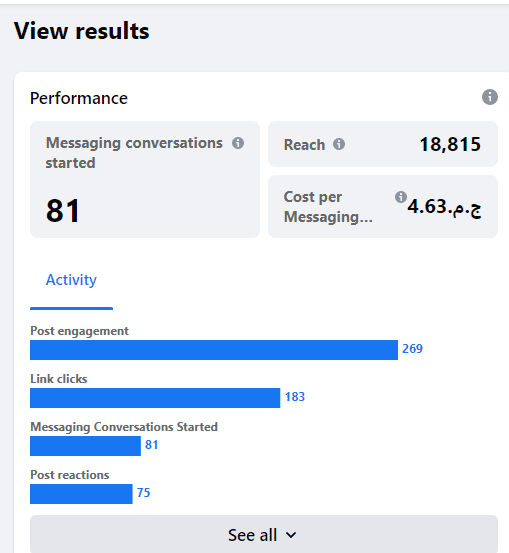Viewport: 509px width, 553px height.
Task: Click the Performance section title
Action: (x=79, y=98)
